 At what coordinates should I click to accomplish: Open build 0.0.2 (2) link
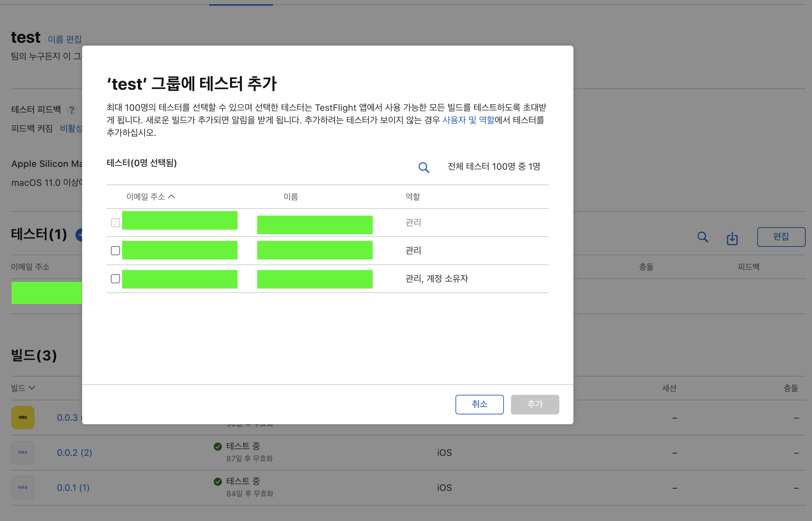point(74,453)
